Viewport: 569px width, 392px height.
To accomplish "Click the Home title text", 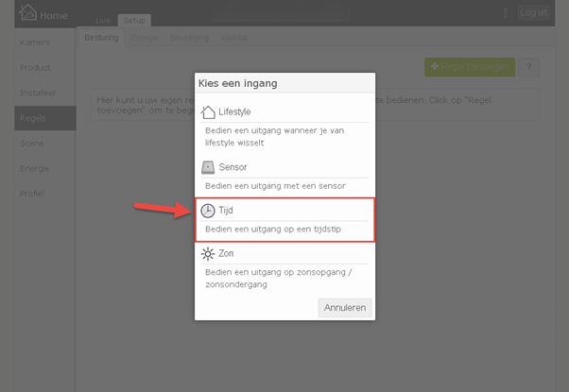I will 54,16.
